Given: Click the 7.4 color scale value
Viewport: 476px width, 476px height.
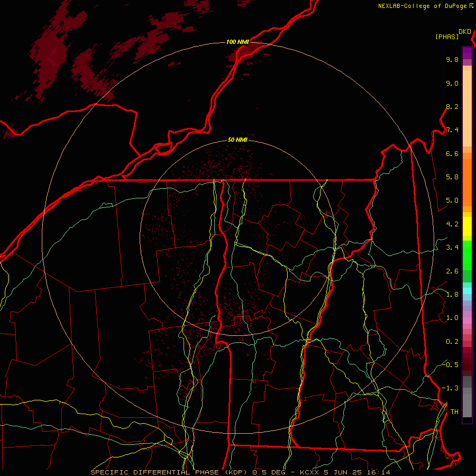Looking at the screenshot, I should pyautogui.click(x=452, y=130).
